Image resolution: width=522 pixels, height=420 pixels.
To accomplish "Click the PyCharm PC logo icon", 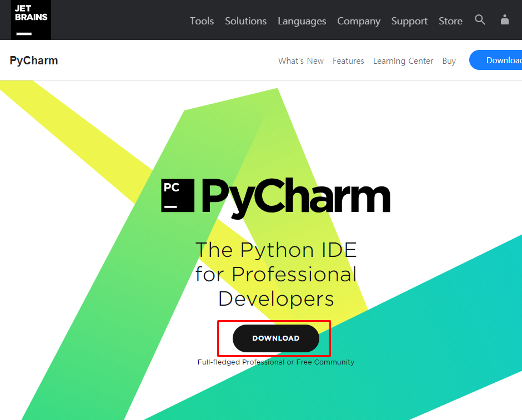I will point(178,195).
